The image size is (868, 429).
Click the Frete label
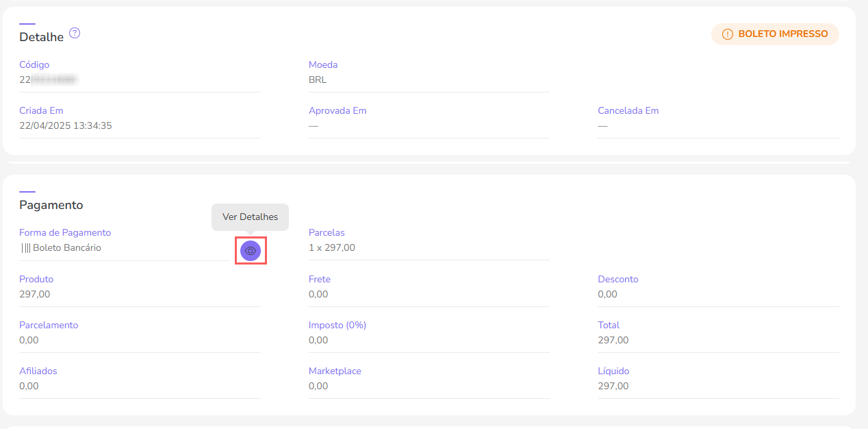320,279
